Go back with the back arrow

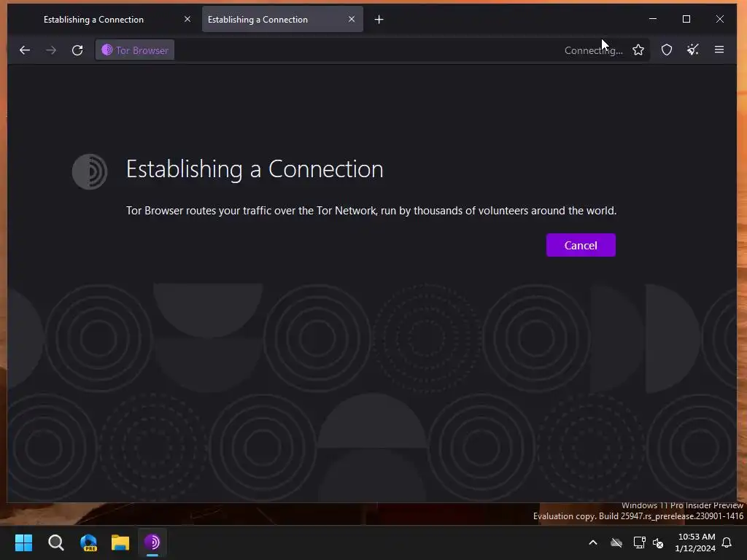click(x=25, y=50)
